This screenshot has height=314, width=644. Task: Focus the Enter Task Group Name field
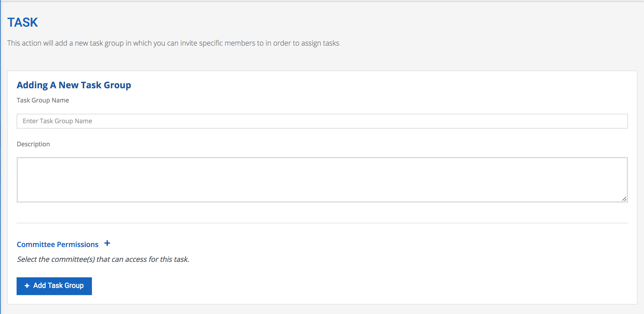pyautogui.click(x=322, y=121)
